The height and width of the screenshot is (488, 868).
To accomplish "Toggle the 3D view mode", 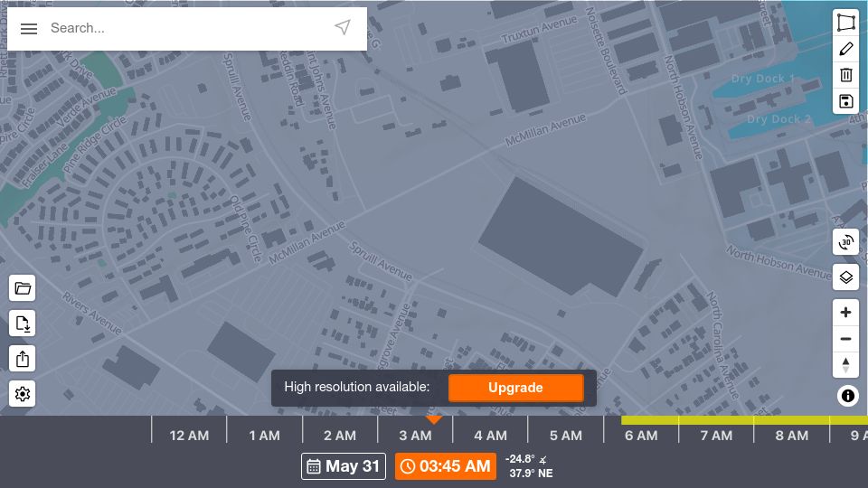I will pyautogui.click(x=846, y=242).
